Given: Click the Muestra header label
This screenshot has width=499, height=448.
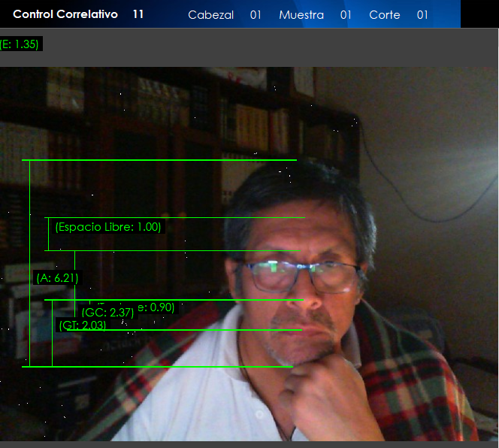Looking at the screenshot, I should click(301, 15).
